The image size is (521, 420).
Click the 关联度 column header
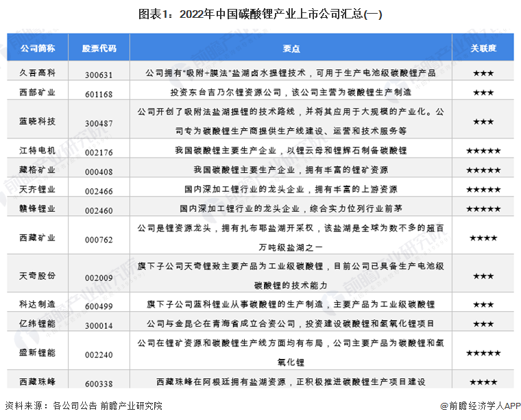pyautogui.click(x=483, y=49)
